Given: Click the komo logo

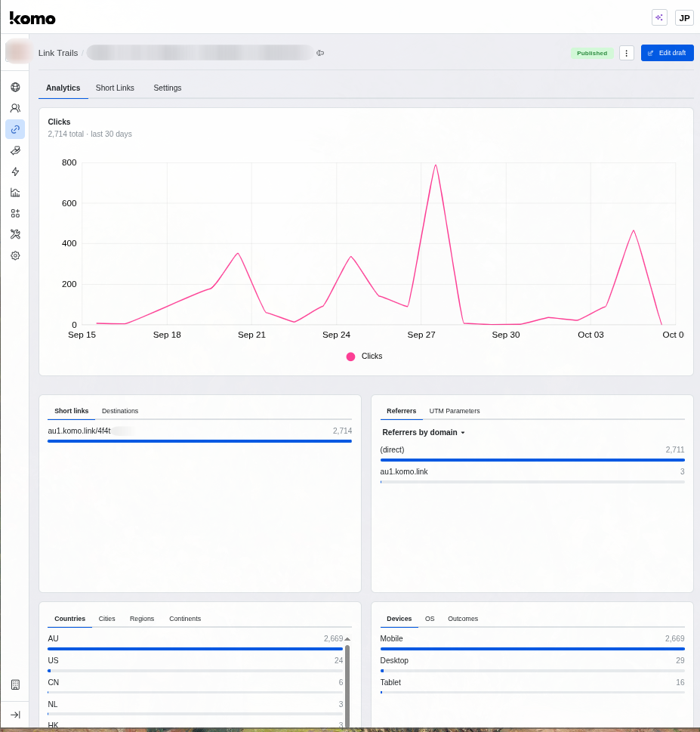Looking at the screenshot, I should (x=32, y=18).
